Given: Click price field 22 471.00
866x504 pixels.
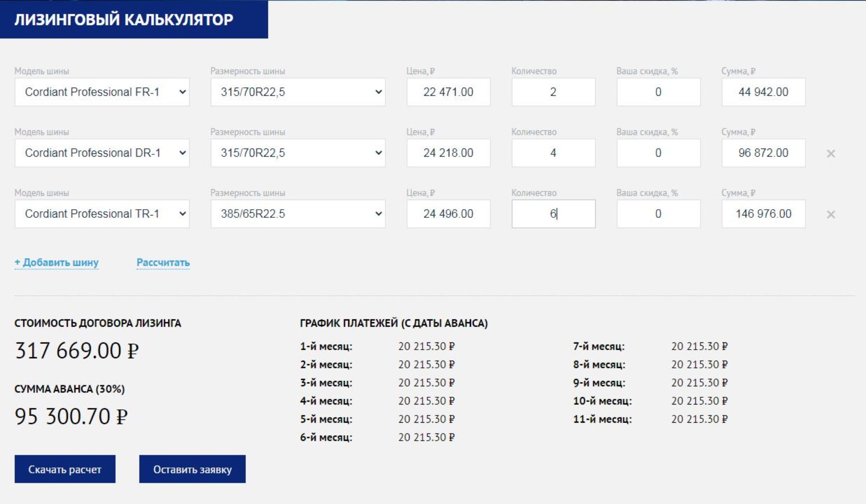Looking at the screenshot, I should (448, 92).
